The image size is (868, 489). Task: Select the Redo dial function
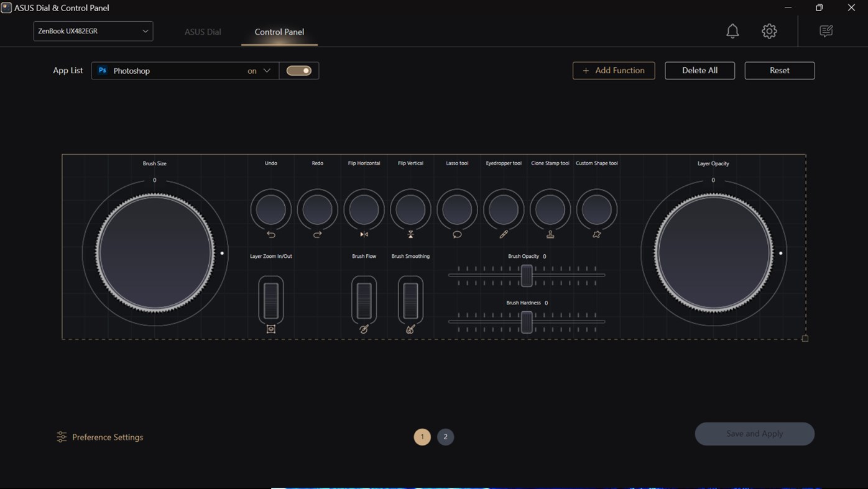click(317, 209)
